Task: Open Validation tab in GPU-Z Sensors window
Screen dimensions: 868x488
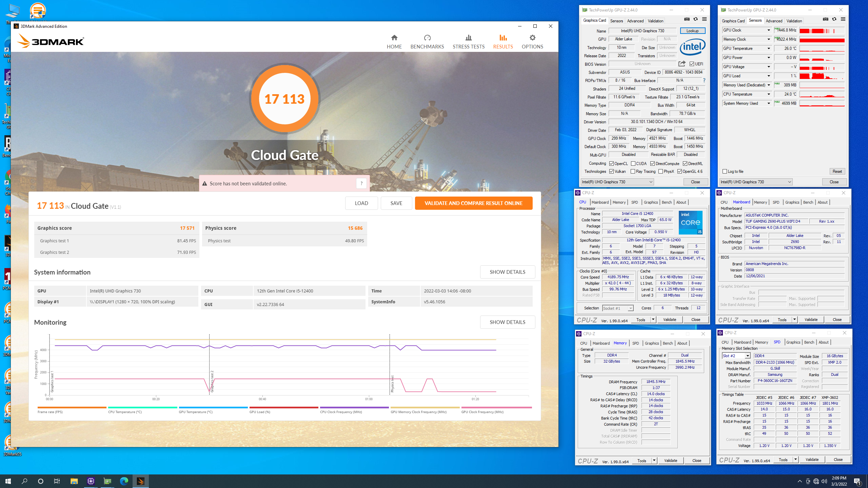Action: click(x=794, y=21)
